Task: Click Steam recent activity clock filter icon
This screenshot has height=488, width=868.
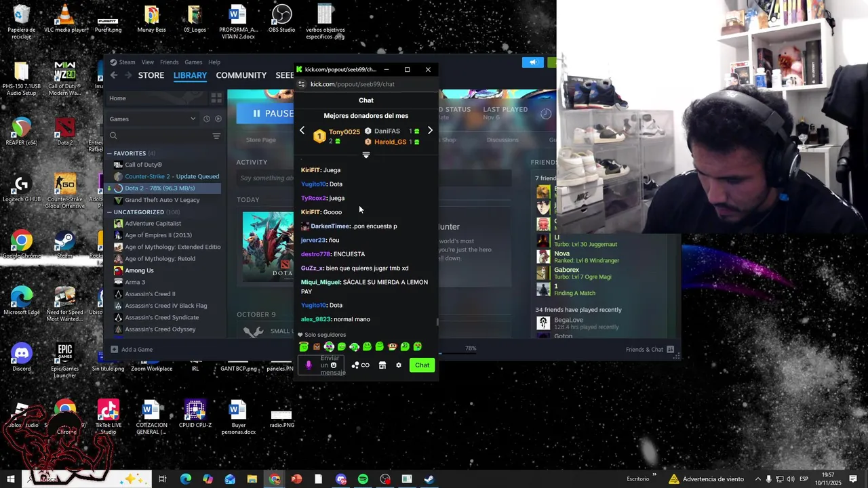Action: [x=207, y=119]
